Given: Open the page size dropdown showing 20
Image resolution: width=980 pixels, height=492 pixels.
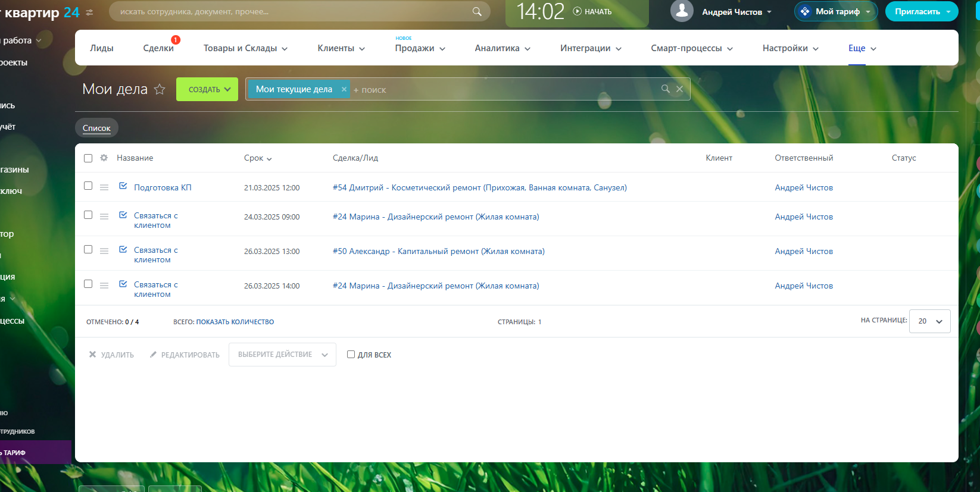Looking at the screenshot, I should [929, 321].
